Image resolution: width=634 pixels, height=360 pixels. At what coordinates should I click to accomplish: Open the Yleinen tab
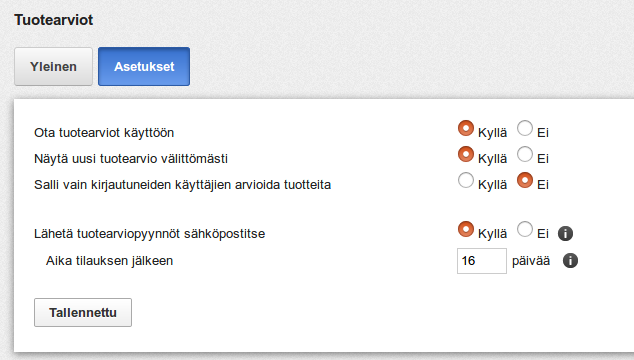coord(53,66)
